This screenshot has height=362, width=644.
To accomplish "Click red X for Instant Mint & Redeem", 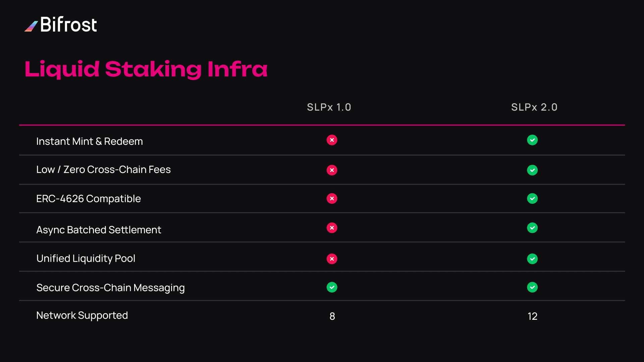I will 332,140.
